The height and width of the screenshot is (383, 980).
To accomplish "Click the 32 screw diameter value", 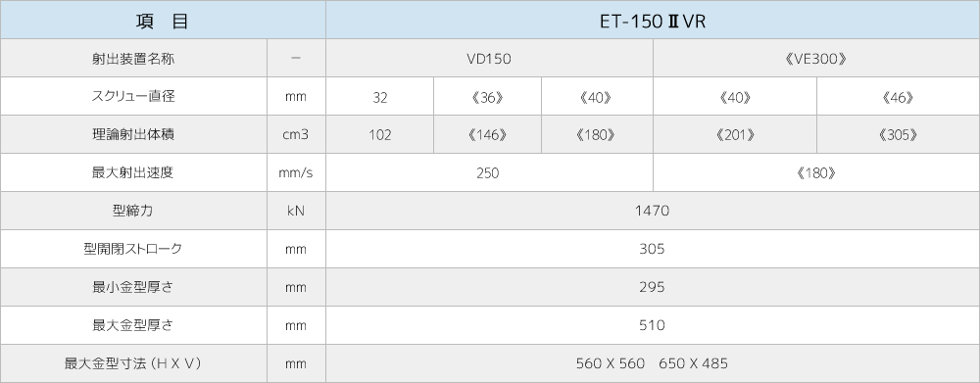I will point(379,97).
